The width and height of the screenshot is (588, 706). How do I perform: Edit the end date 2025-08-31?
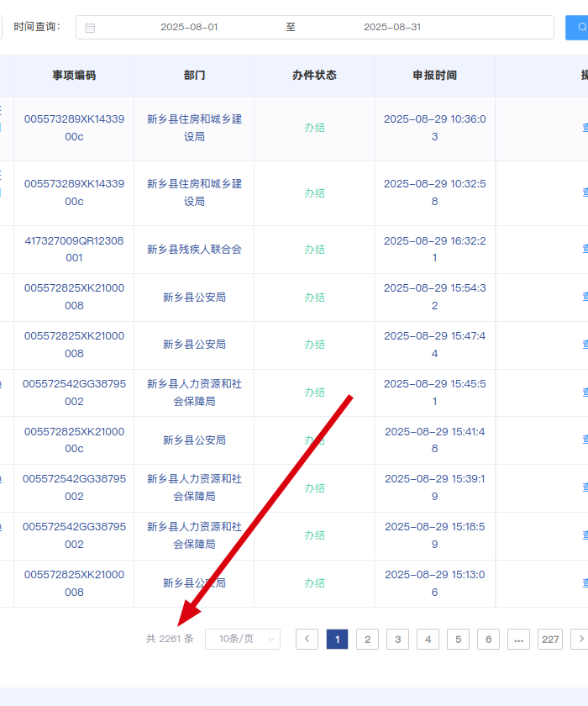(x=391, y=28)
